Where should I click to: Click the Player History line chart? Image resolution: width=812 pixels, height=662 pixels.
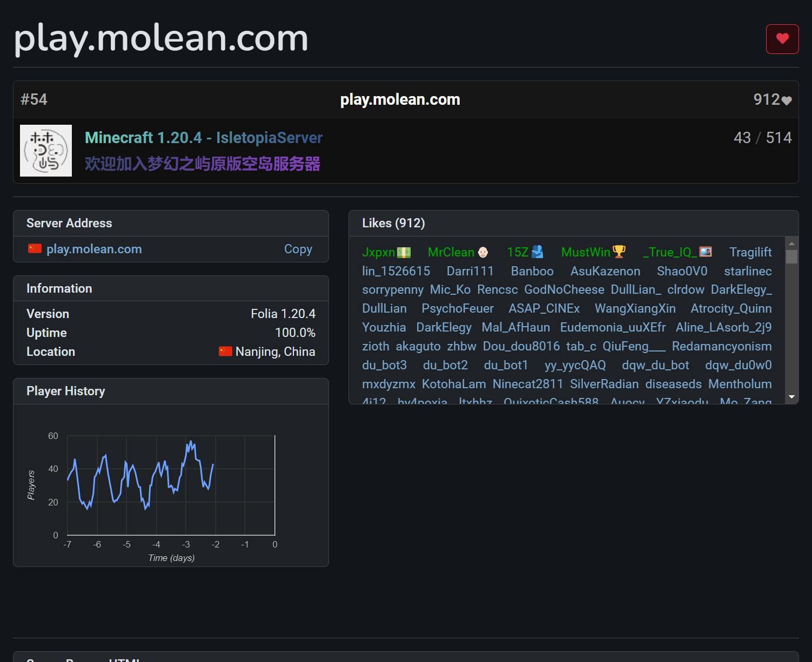pos(171,485)
